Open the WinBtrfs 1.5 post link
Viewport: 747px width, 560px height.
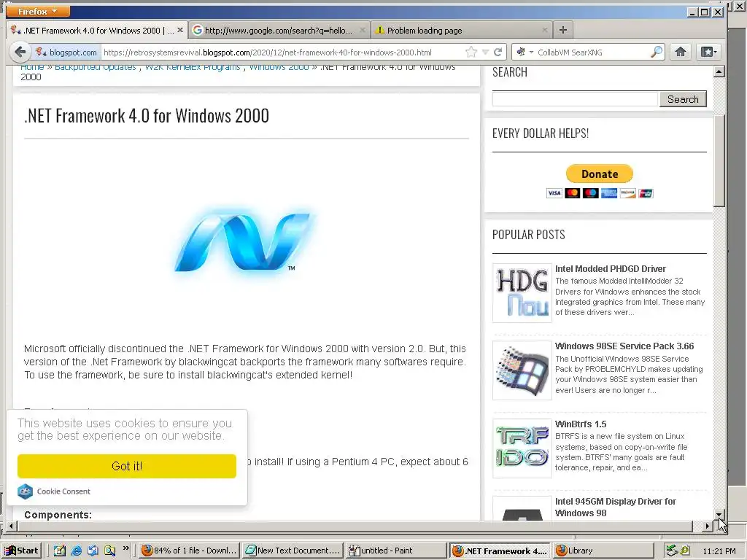coord(580,424)
